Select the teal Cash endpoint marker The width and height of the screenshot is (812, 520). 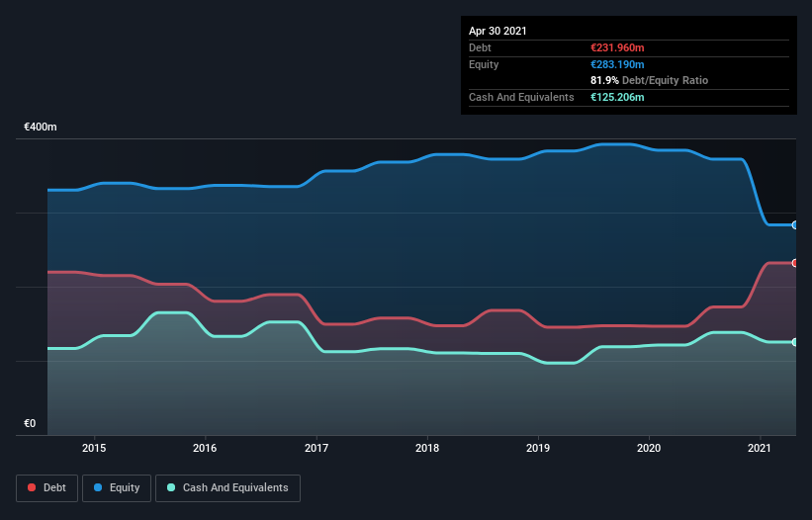point(795,342)
